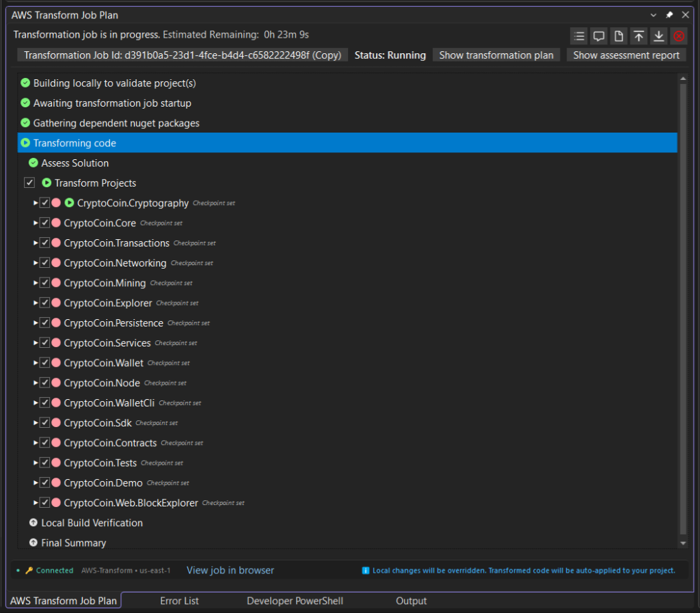Image resolution: width=700 pixels, height=613 pixels.
Task: Switch to the Error List tab
Action: [179, 601]
